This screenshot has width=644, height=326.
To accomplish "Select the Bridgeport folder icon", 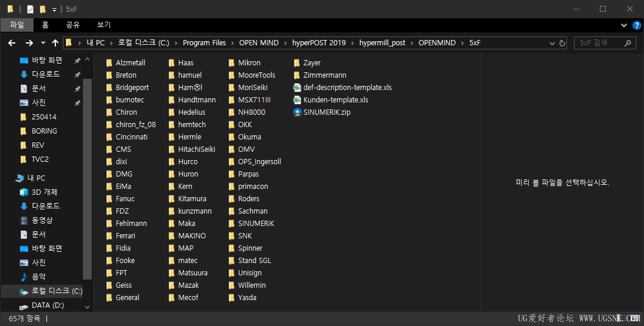I will coord(109,88).
